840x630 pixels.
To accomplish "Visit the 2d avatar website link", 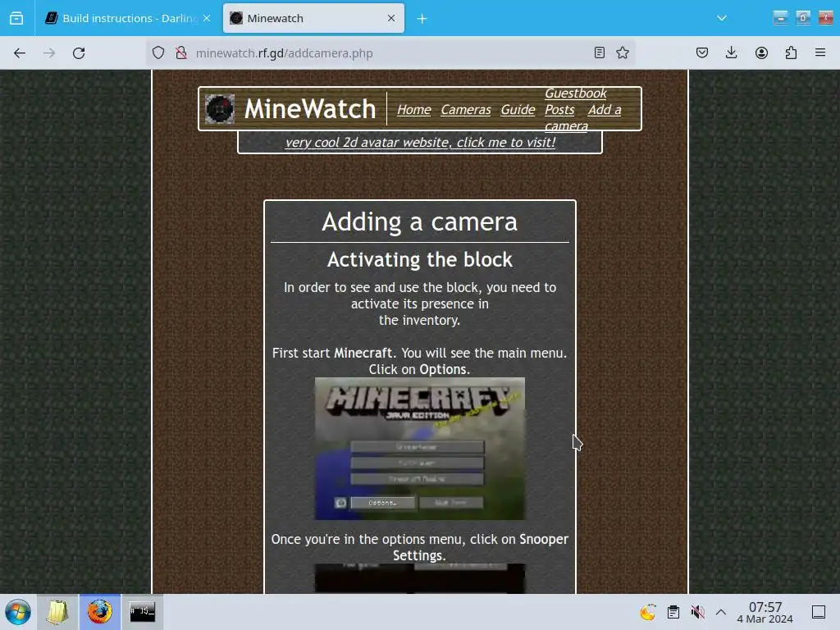I will click(x=420, y=143).
